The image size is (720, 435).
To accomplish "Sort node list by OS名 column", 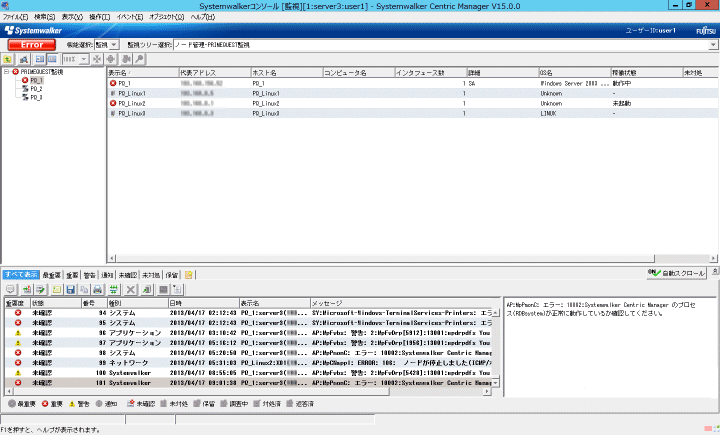I will point(575,73).
